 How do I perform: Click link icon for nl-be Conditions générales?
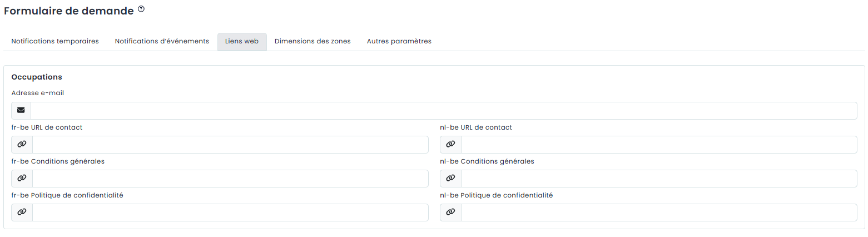(x=450, y=178)
